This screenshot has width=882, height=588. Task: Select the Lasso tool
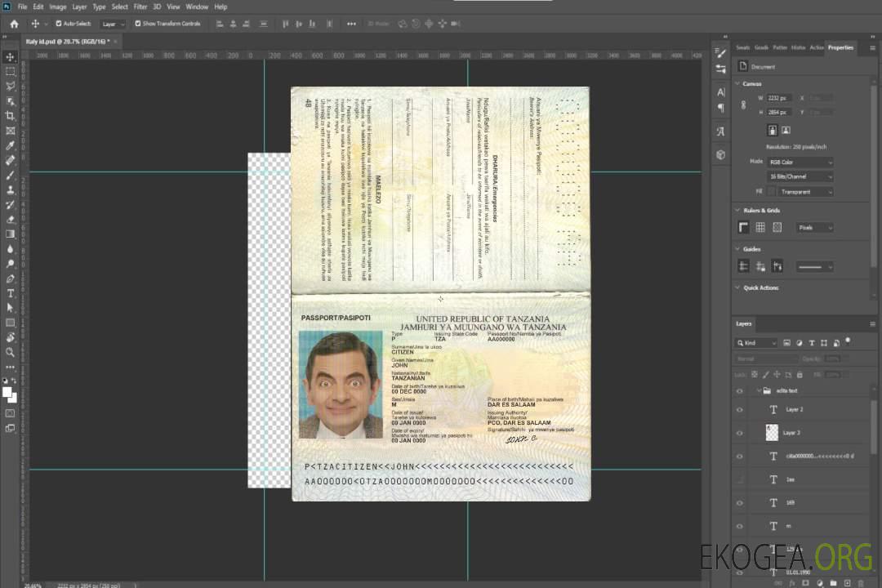10,86
